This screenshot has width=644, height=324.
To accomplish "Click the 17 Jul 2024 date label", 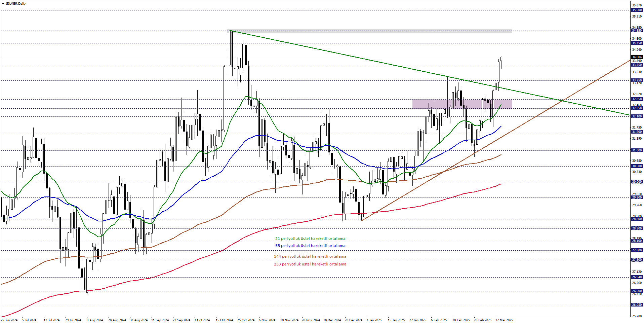I will pyautogui.click(x=51, y=320).
